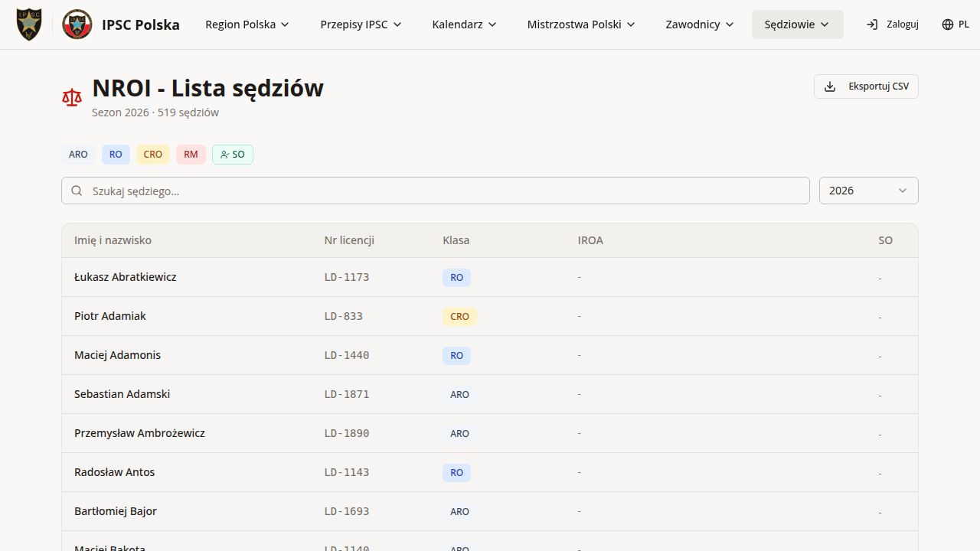Viewport: 980px width, 551px height.
Task: Click license number LD-833
Action: coord(344,316)
